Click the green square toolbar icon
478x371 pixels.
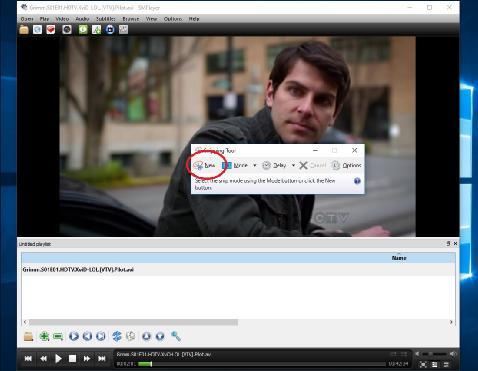click(x=83, y=30)
